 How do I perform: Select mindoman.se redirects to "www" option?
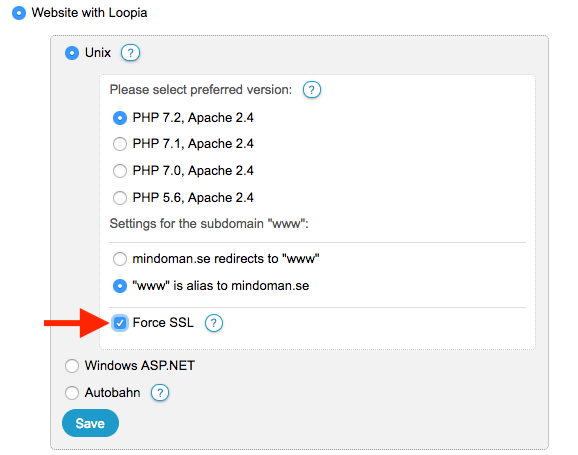click(120, 259)
